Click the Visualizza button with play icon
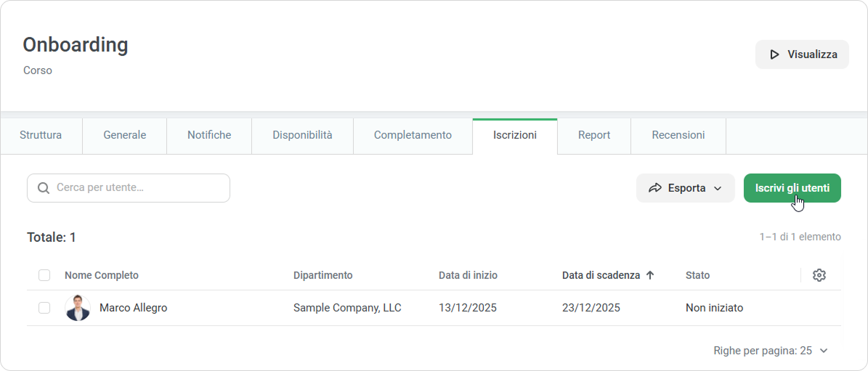The height and width of the screenshot is (371, 868). [802, 54]
